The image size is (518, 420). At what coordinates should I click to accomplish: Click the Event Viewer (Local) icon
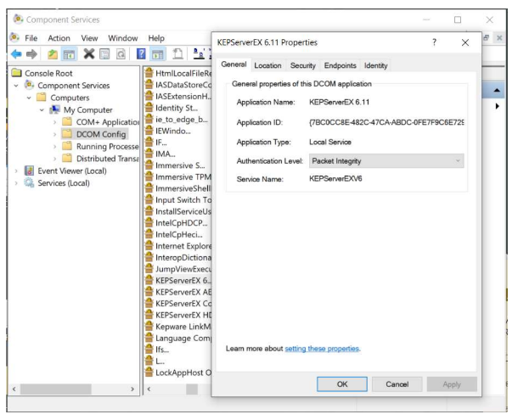pyautogui.click(x=29, y=171)
